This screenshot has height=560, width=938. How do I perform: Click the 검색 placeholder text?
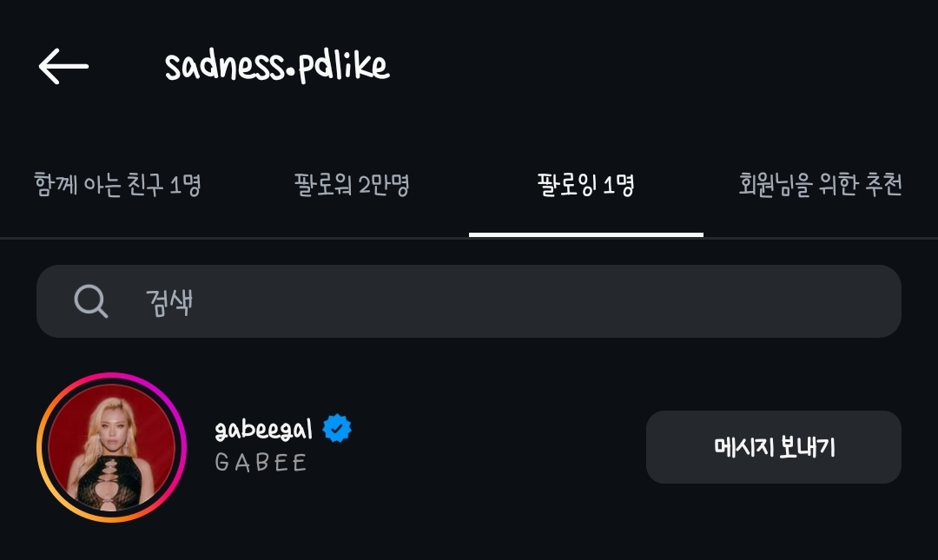(x=169, y=302)
